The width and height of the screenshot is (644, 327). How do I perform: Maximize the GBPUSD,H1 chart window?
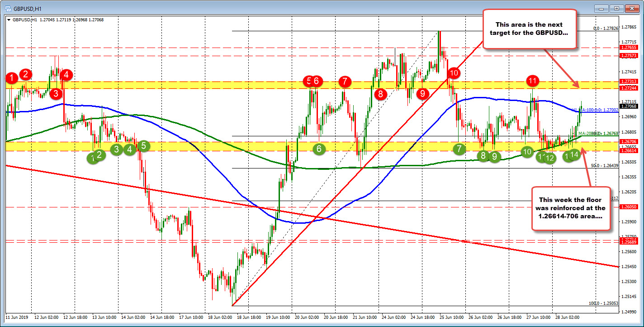click(616, 8)
